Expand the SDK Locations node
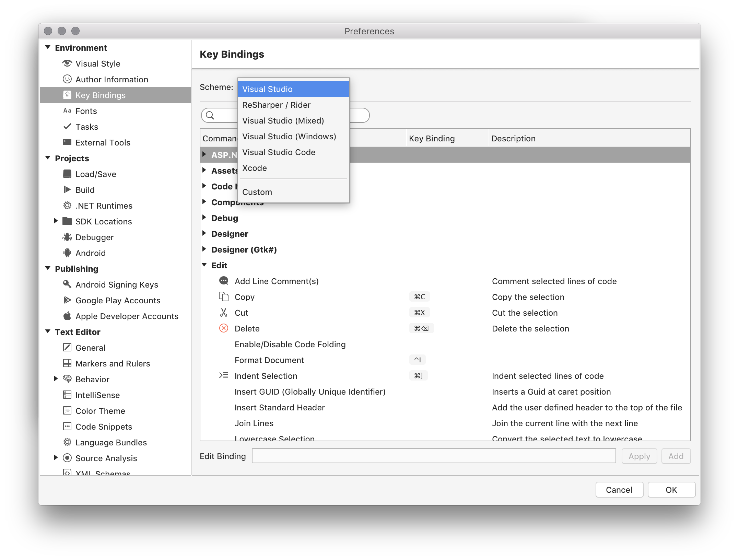739x560 pixels. tap(56, 221)
